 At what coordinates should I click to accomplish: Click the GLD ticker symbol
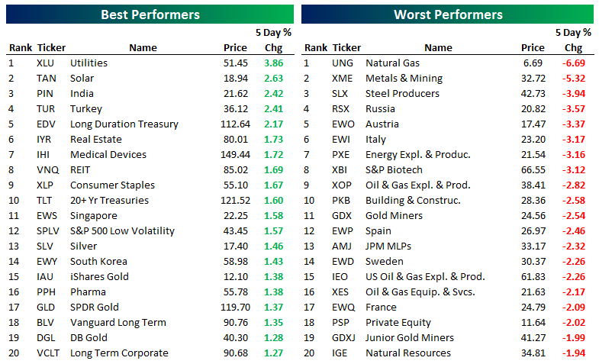pyautogui.click(x=46, y=308)
